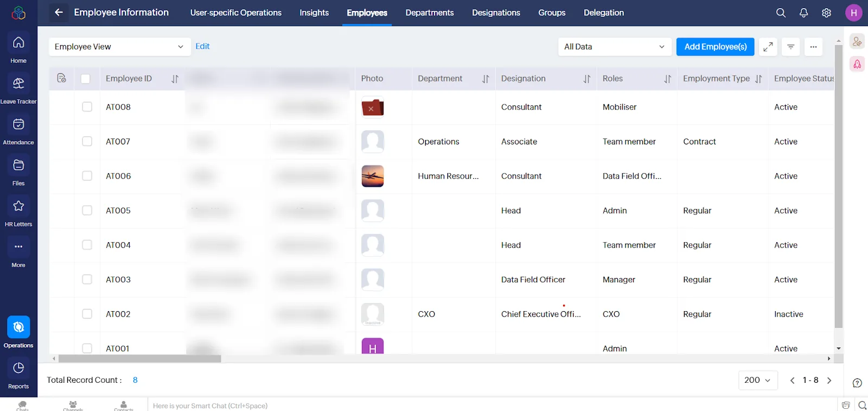This screenshot has height=411, width=868.
Task: Click the Edit link beside Employee View
Action: coord(202,46)
